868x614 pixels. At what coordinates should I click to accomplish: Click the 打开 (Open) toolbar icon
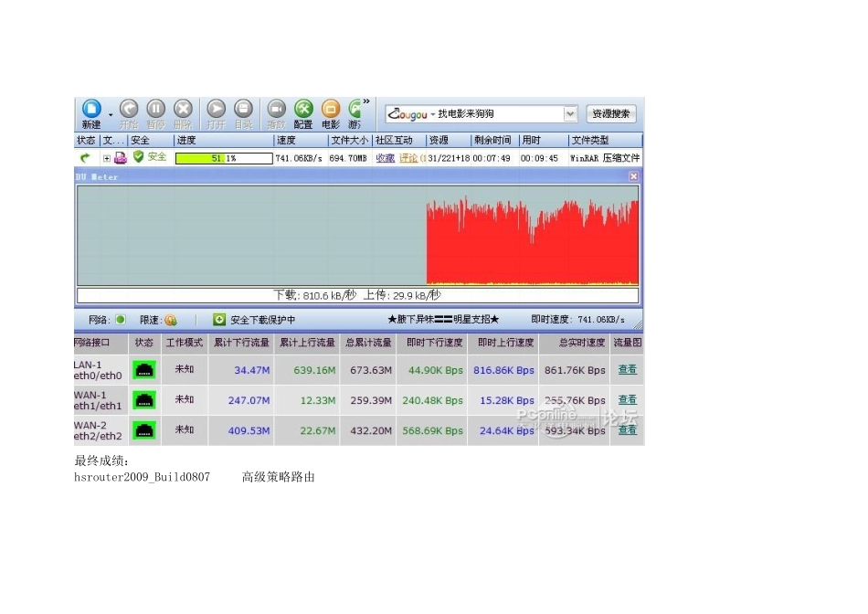(x=216, y=110)
